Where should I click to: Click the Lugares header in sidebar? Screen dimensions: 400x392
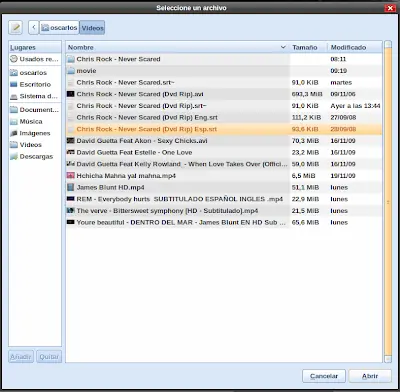[35, 47]
